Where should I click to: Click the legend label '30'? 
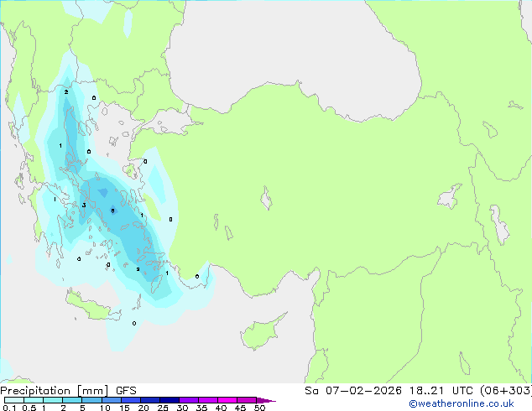tap(182, 408)
